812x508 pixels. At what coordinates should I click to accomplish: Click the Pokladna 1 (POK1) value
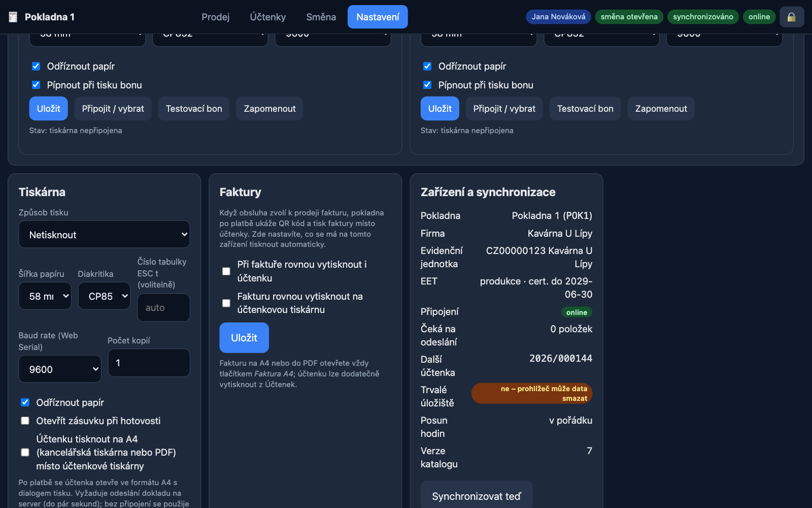pos(552,216)
